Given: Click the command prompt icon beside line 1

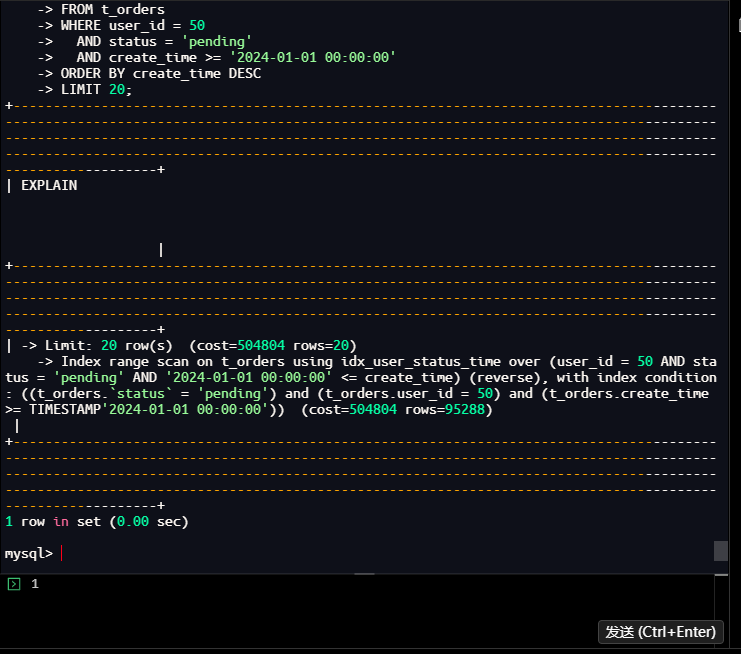Looking at the screenshot, I should pyautogui.click(x=14, y=584).
